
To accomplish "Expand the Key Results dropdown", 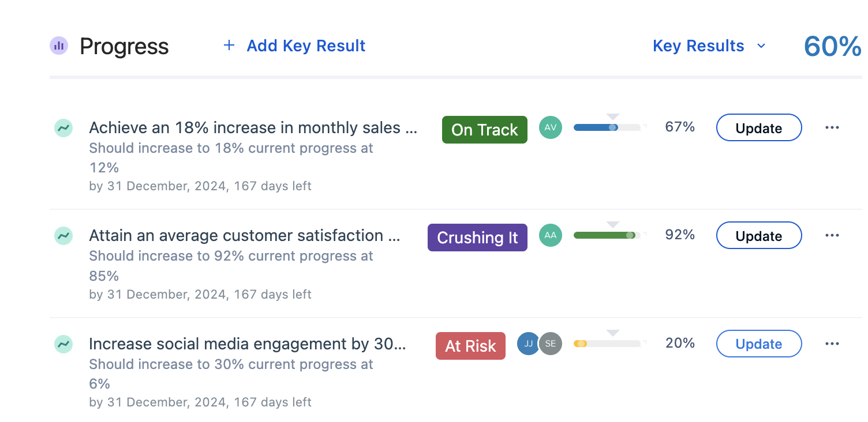I will [709, 46].
